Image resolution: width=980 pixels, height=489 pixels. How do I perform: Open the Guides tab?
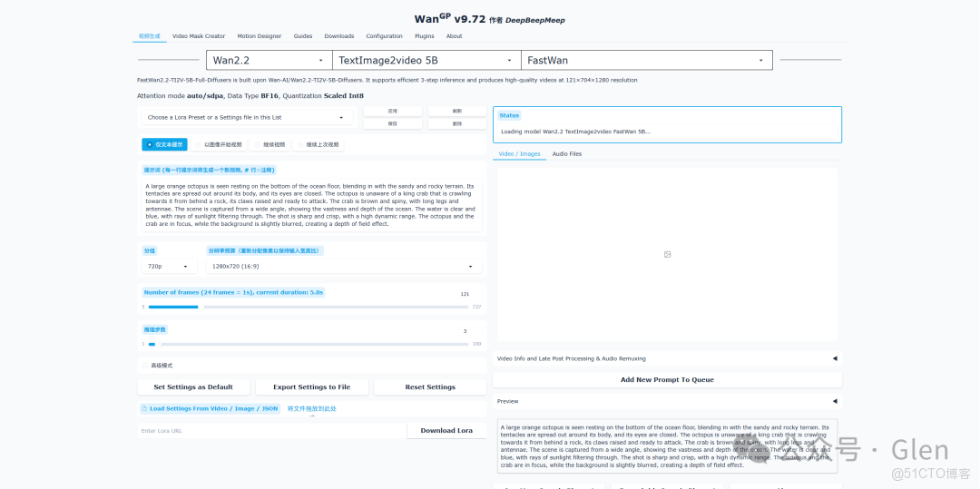click(303, 36)
